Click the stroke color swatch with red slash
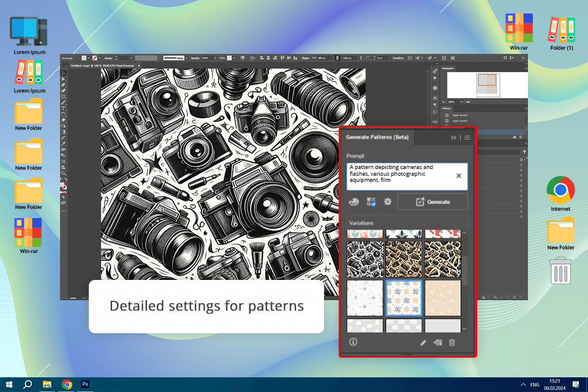Image resolution: width=588 pixels, height=392 pixels. [94, 58]
